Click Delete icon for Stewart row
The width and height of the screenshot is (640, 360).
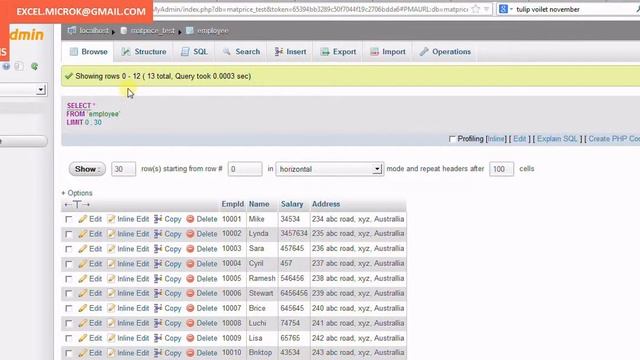(190, 293)
